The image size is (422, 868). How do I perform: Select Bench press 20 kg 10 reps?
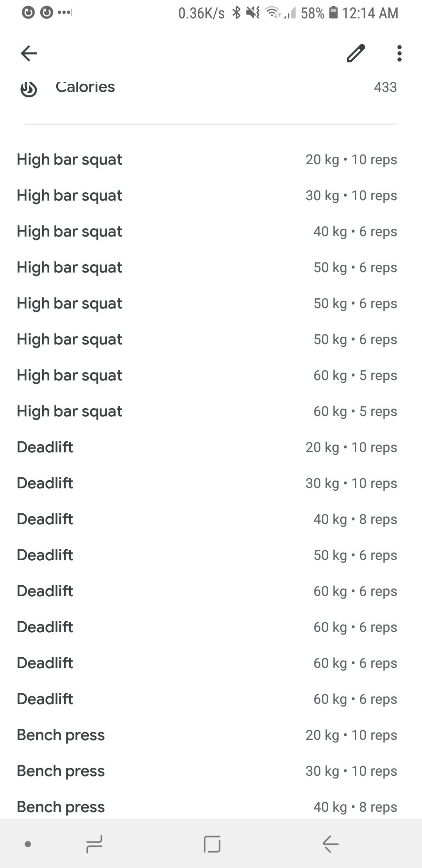[x=211, y=735]
